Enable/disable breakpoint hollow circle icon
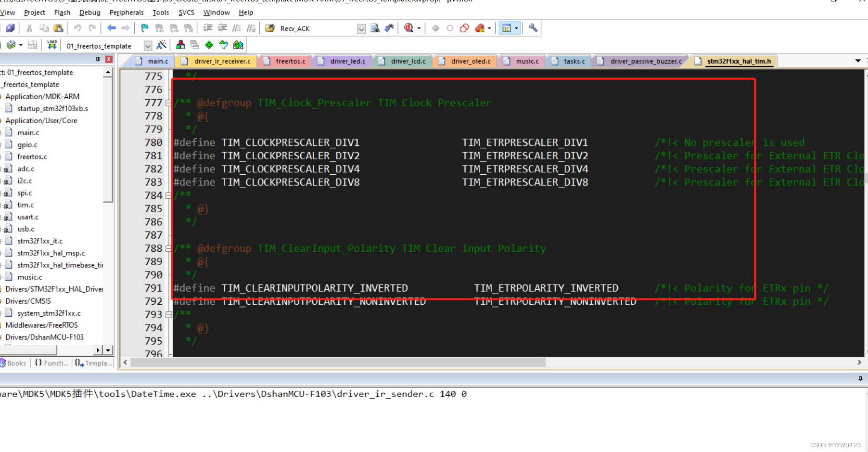This screenshot has height=452, width=868. click(x=450, y=28)
